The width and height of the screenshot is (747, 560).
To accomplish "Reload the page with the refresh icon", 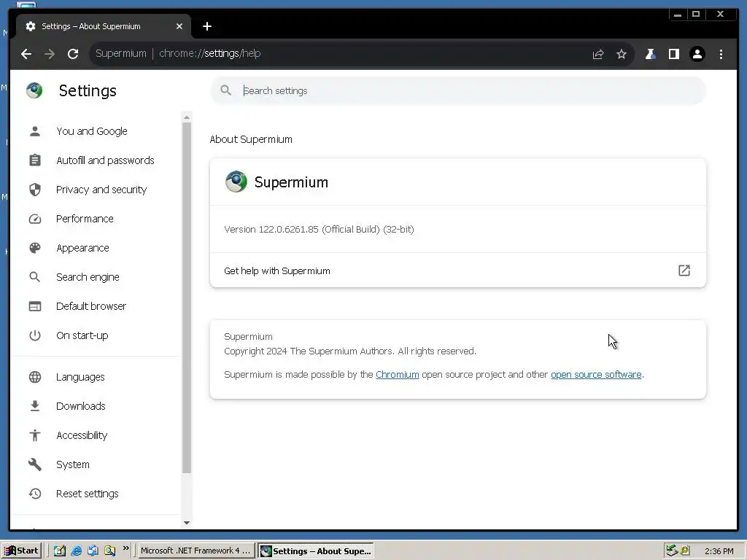I will (x=73, y=54).
